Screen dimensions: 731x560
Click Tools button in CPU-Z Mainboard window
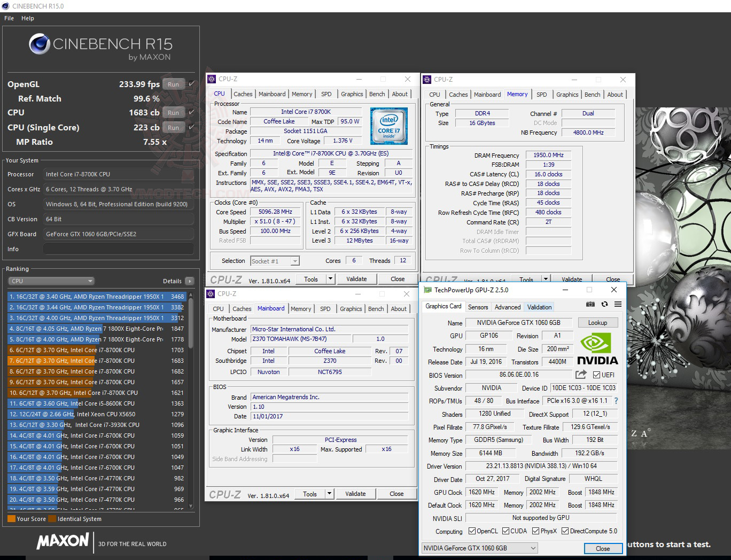[310, 494]
